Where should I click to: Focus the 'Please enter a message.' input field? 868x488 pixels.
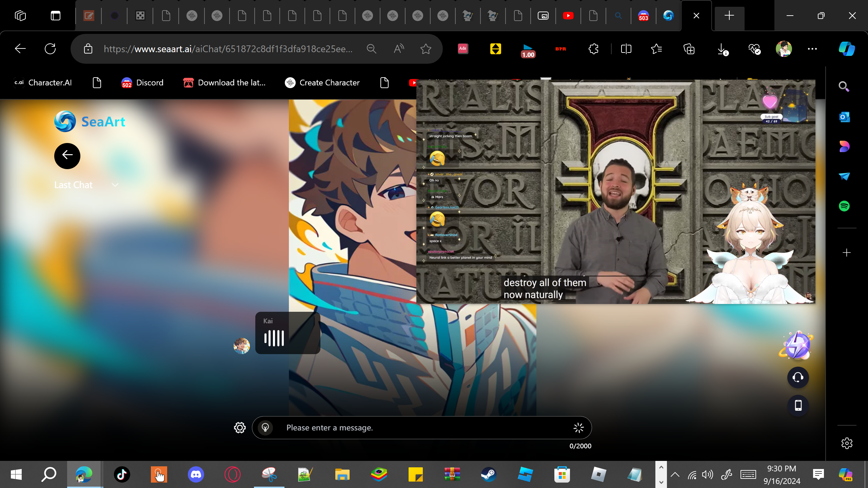[x=422, y=428]
